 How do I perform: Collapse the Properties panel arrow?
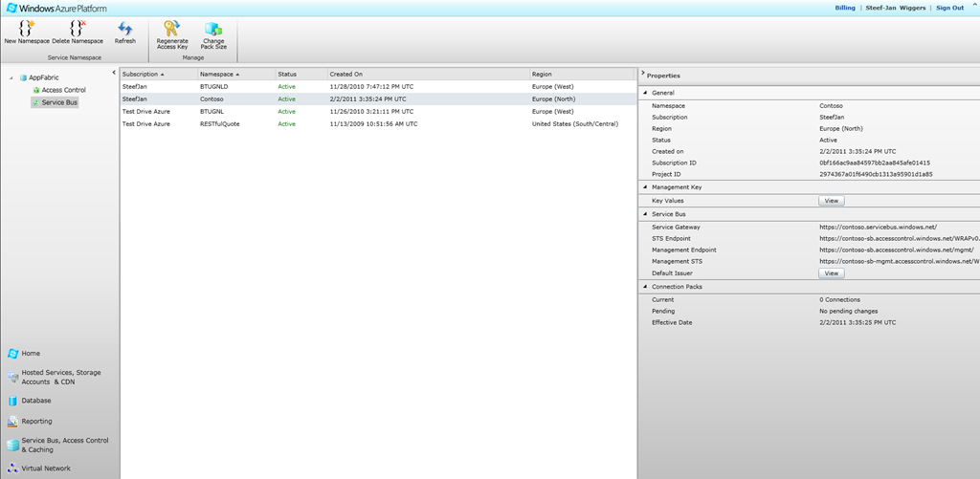click(x=642, y=73)
